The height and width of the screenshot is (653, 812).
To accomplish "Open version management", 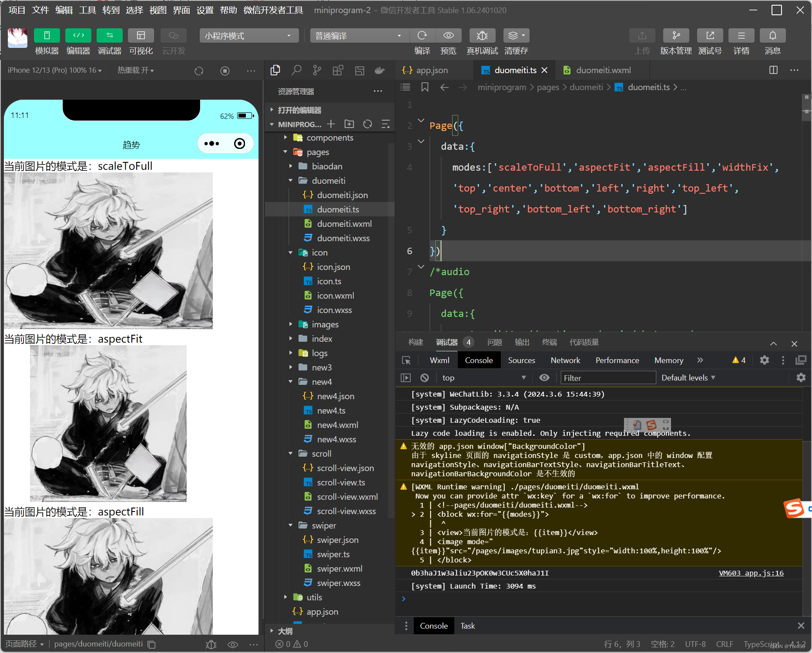I will (676, 35).
